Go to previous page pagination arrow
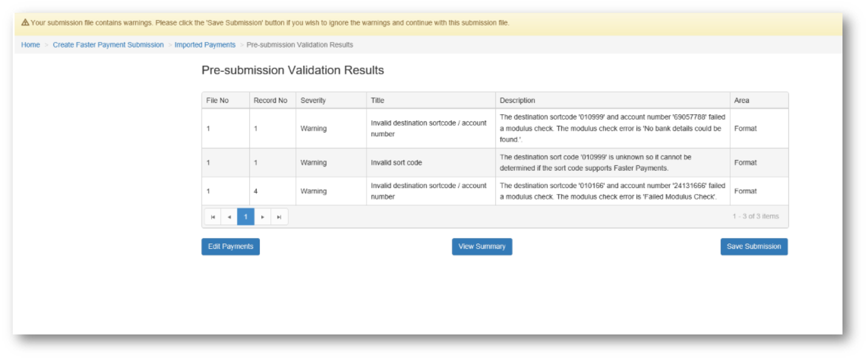This screenshot has width=868, height=360. tap(229, 217)
